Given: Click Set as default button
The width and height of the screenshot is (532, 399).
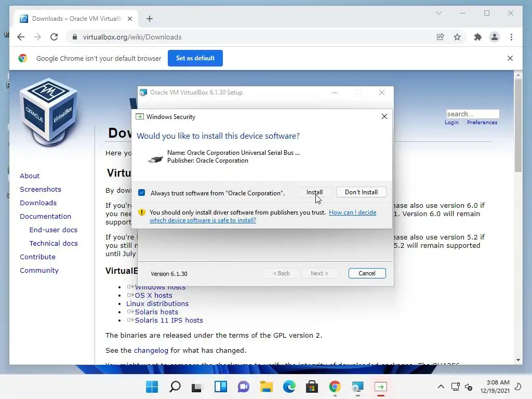Looking at the screenshot, I should click(x=195, y=58).
